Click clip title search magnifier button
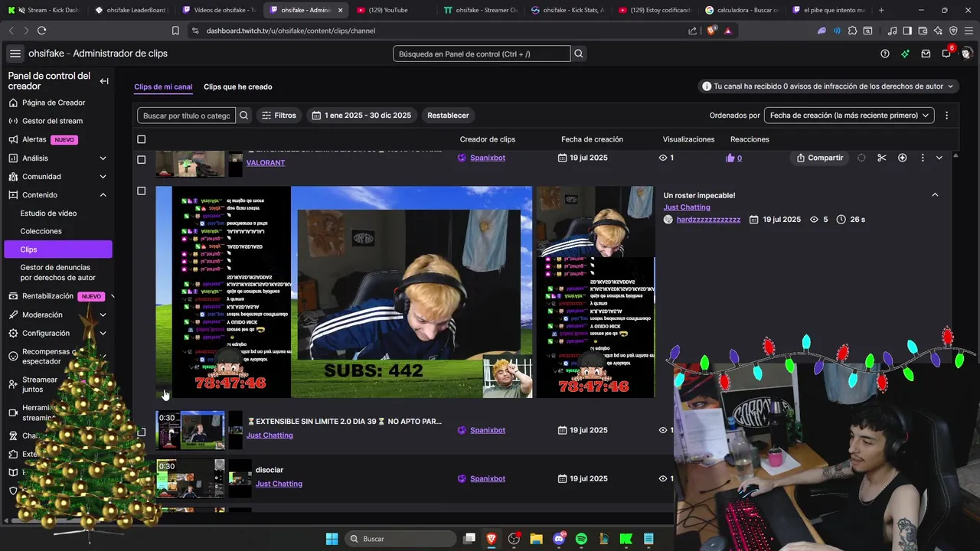 244,116
